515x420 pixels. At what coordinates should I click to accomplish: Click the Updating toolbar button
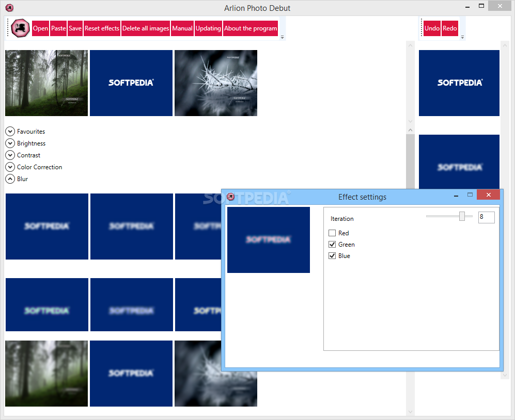[208, 28]
